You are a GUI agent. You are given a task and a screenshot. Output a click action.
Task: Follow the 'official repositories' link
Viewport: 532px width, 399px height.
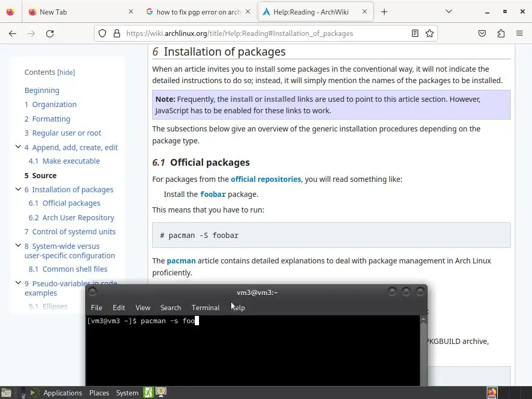pos(265,179)
